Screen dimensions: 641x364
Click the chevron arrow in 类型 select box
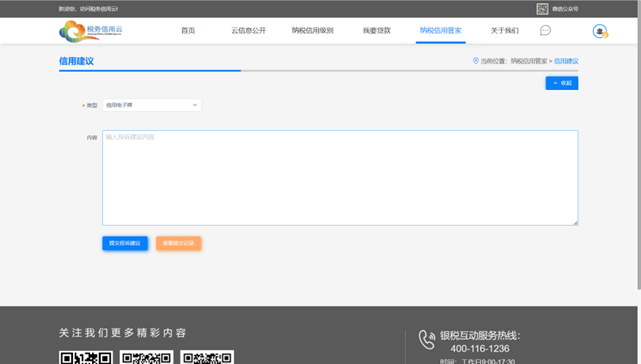click(x=195, y=105)
